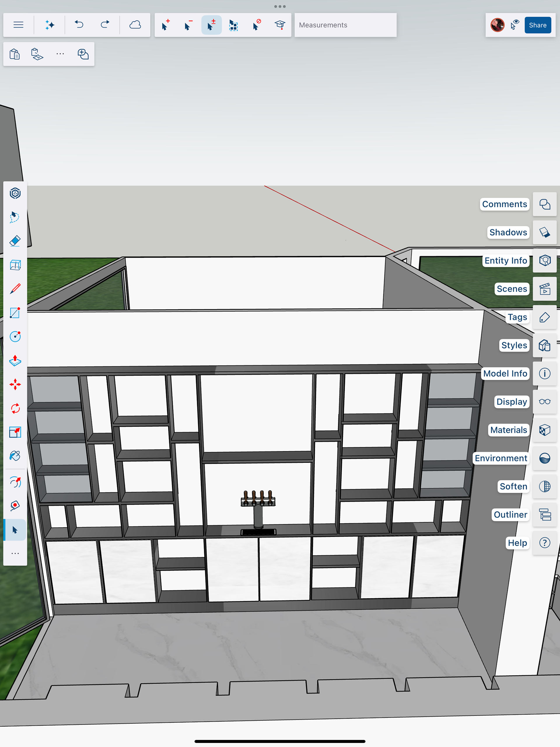This screenshot has width=560, height=747.
Task: Select the Eraser tool
Action: tap(15, 241)
